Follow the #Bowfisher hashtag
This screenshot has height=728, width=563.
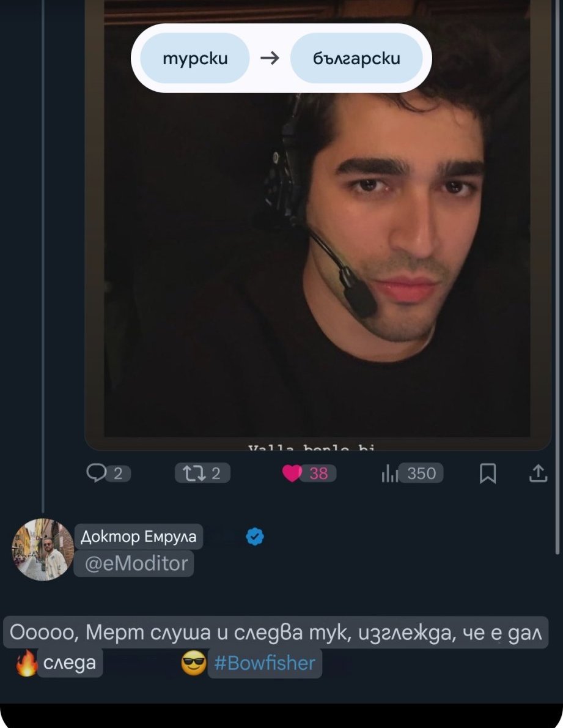(265, 663)
